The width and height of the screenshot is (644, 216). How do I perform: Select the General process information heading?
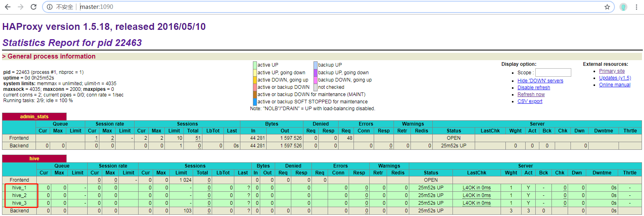[51, 57]
